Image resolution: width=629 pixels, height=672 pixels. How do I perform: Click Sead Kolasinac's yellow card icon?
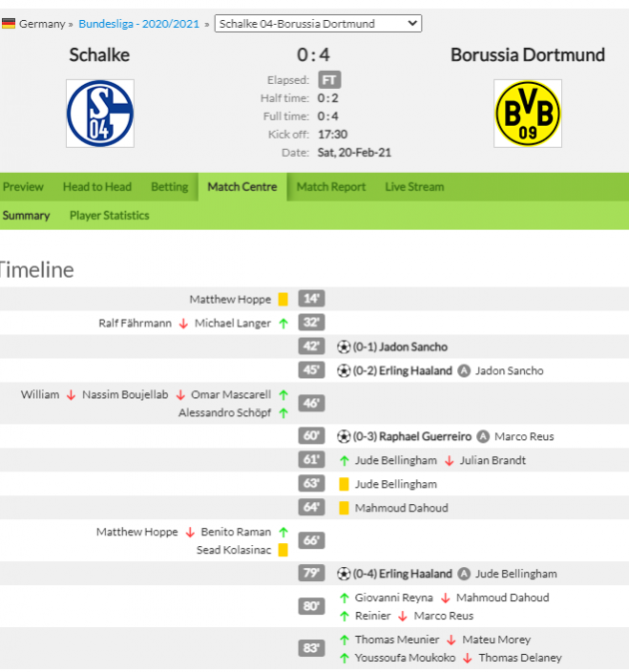[x=284, y=550]
